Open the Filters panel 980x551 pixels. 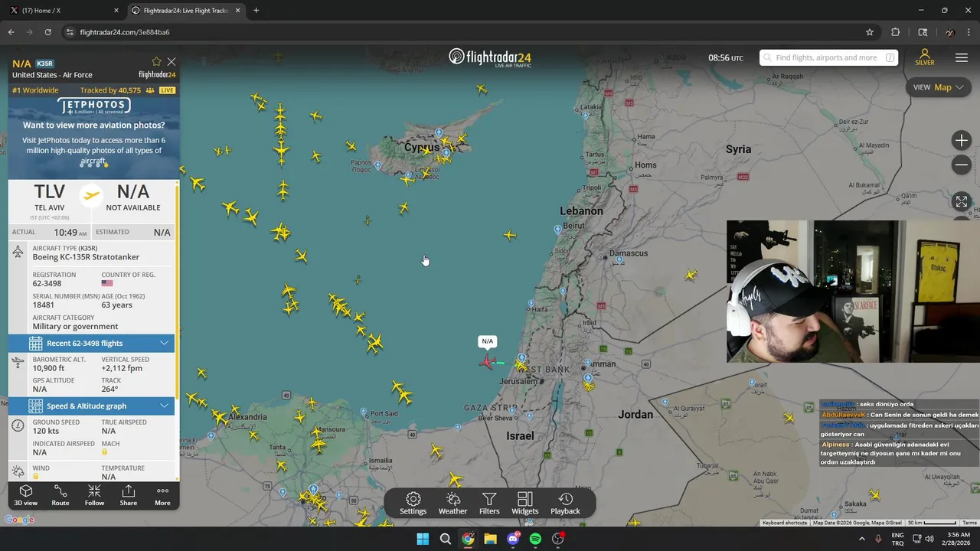coord(489,504)
